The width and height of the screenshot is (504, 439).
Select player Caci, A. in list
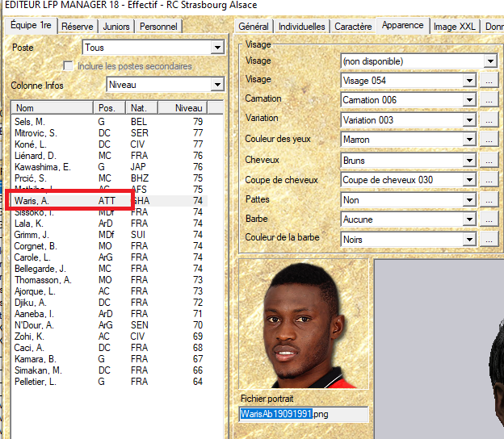pos(109,348)
